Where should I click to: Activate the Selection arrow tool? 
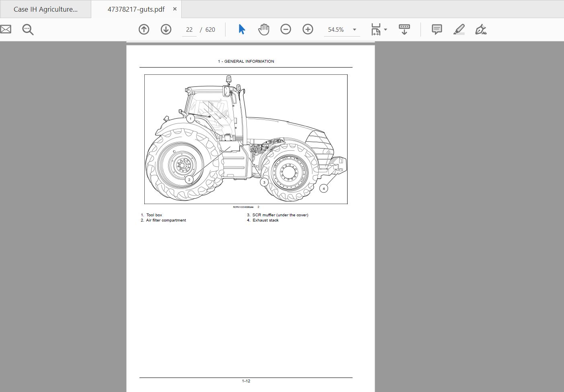click(242, 29)
